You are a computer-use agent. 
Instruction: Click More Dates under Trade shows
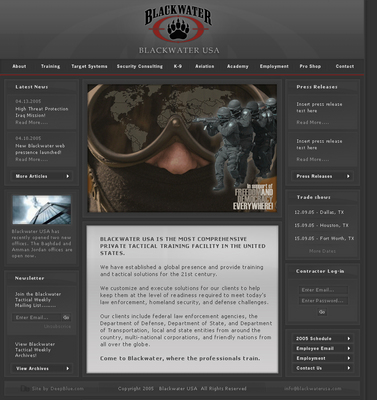pyautogui.click(x=322, y=251)
